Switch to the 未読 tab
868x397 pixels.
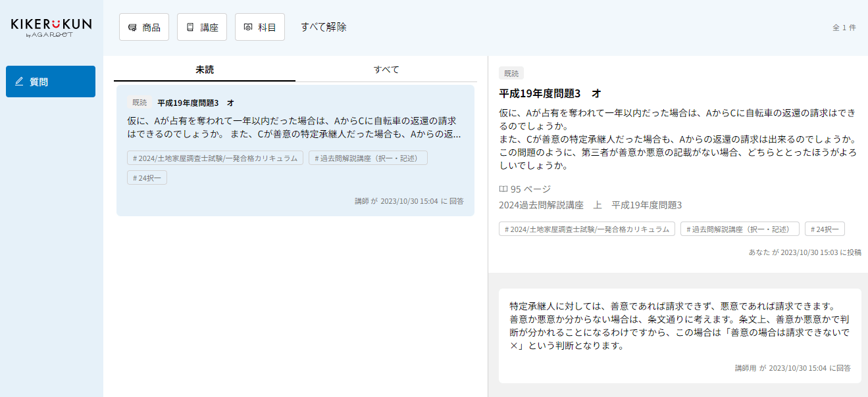[205, 70]
